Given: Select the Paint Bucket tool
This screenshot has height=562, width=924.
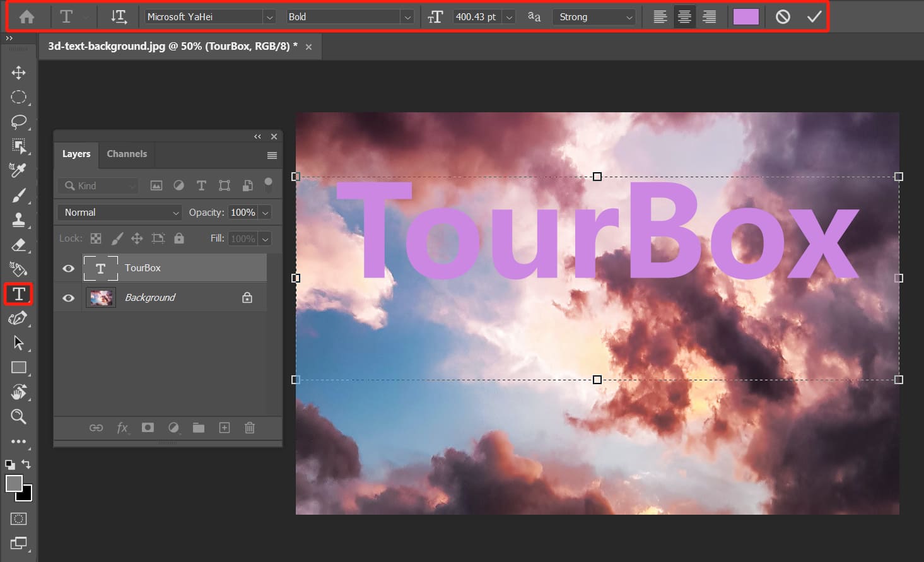Looking at the screenshot, I should pyautogui.click(x=18, y=269).
